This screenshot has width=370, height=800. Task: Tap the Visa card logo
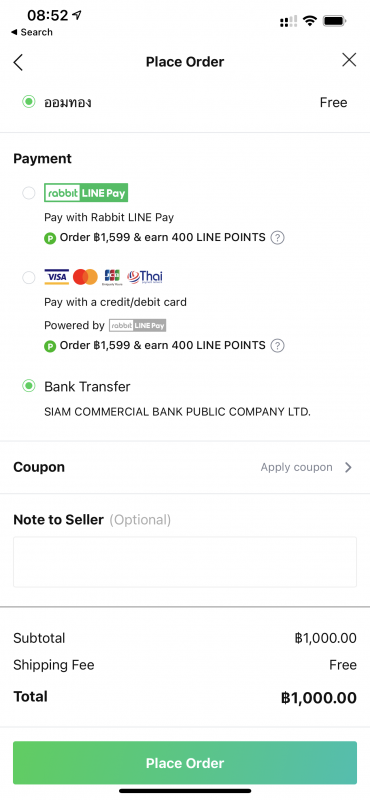tap(57, 277)
